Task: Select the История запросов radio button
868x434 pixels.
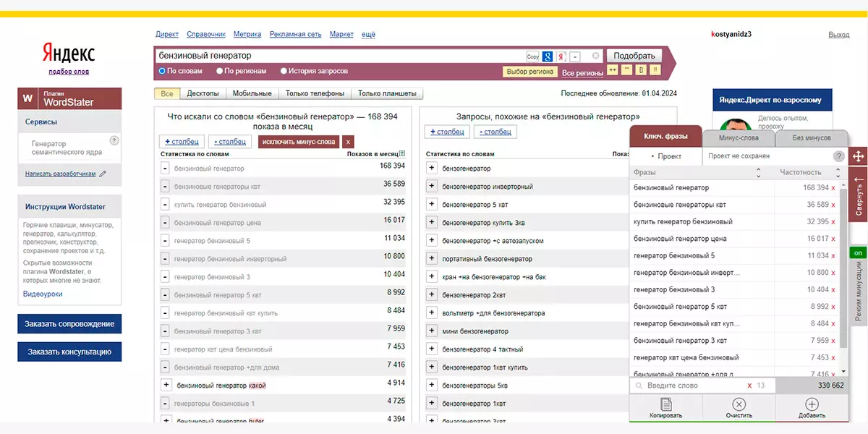Action: 284,71
